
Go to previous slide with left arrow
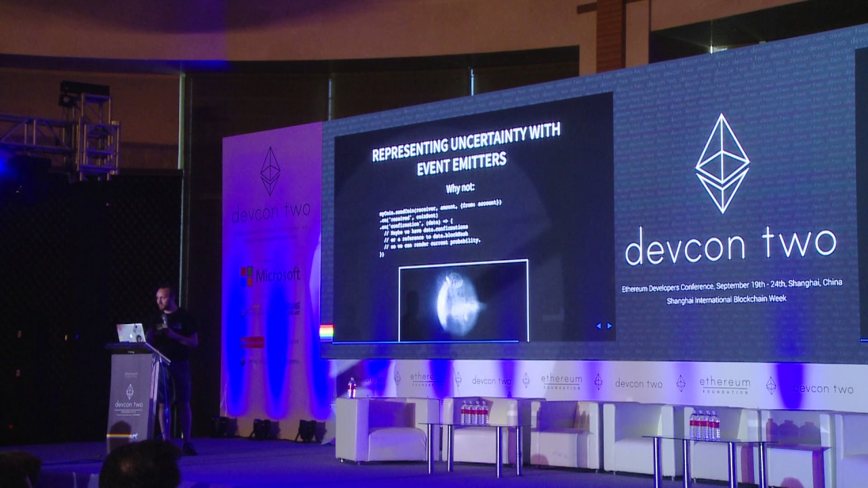point(598,326)
